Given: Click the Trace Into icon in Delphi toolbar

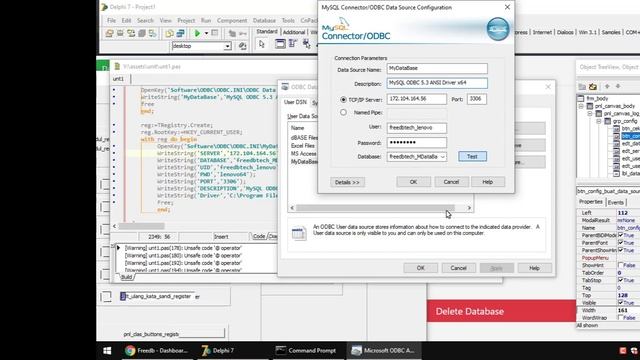Looking at the screenshot, I should coord(232,33).
